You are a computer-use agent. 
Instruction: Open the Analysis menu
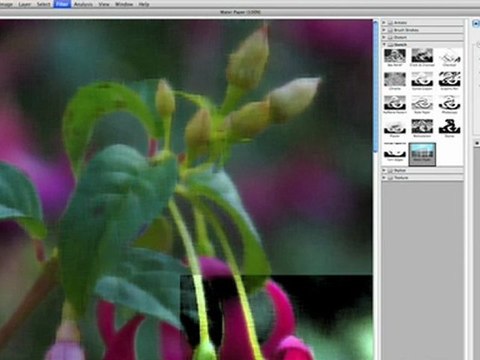(x=83, y=4)
